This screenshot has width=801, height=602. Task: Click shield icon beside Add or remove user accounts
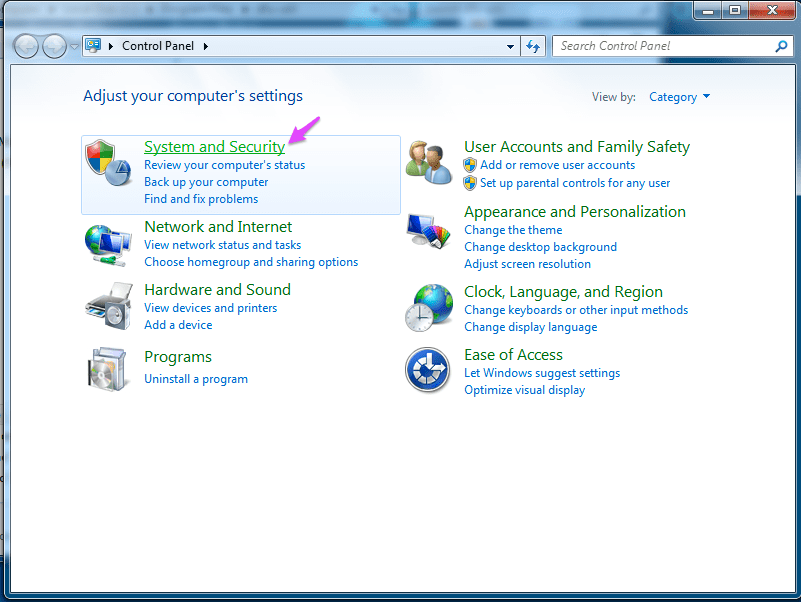(x=470, y=165)
